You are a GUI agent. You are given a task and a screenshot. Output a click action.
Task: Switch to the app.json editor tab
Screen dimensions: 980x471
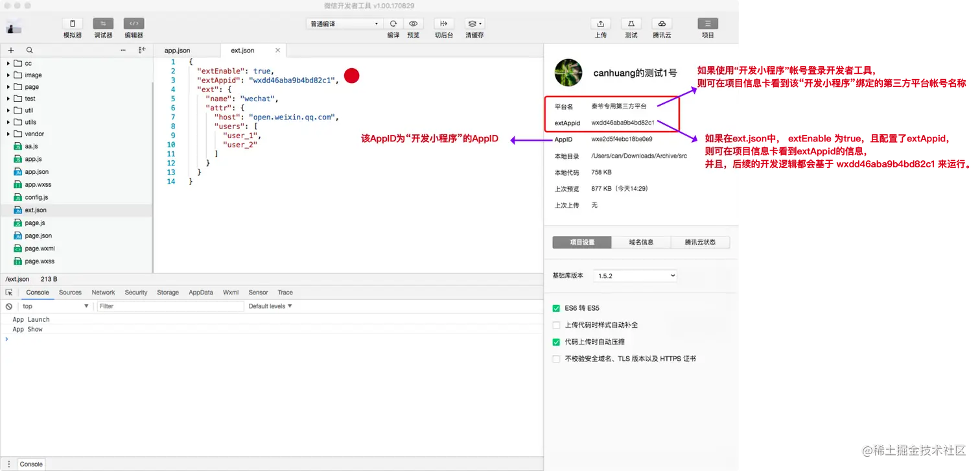tap(178, 50)
